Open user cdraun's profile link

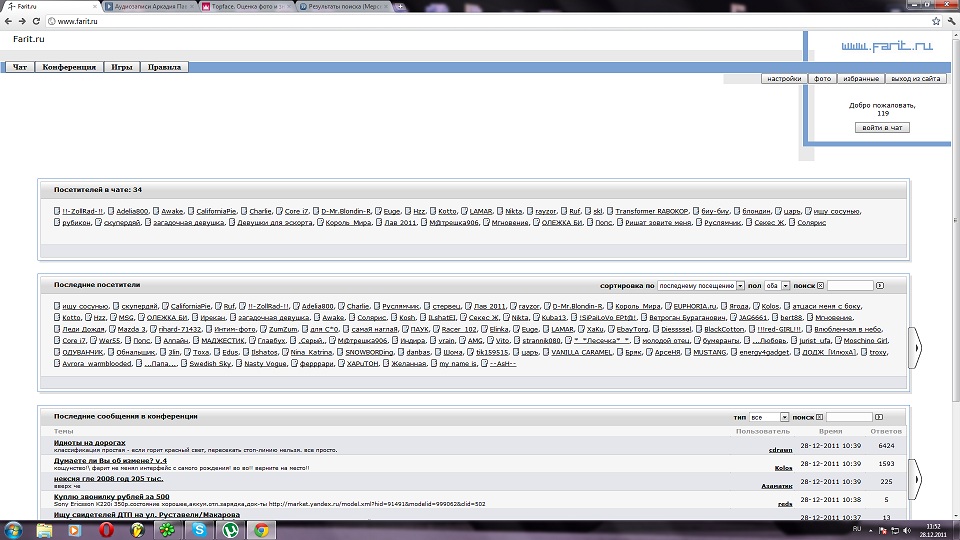pyautogui.click(x=781, y=450)
